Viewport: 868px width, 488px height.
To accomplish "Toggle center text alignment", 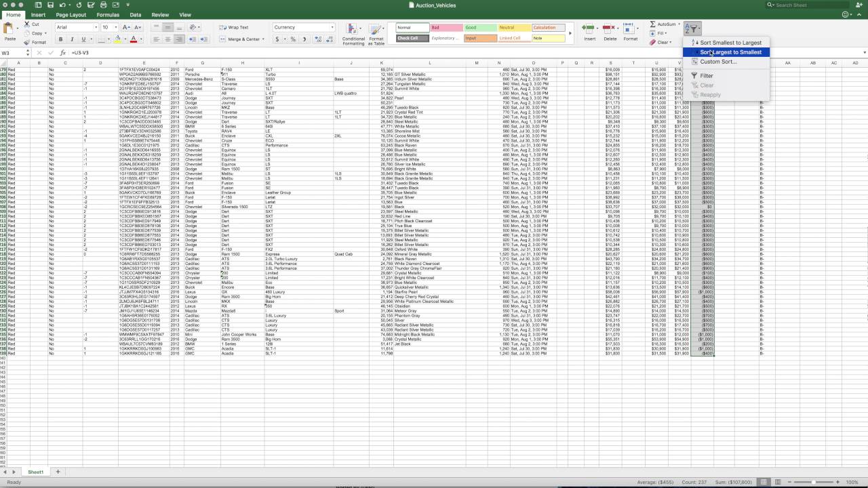I will pyautogui.click(x=168, y=39).
